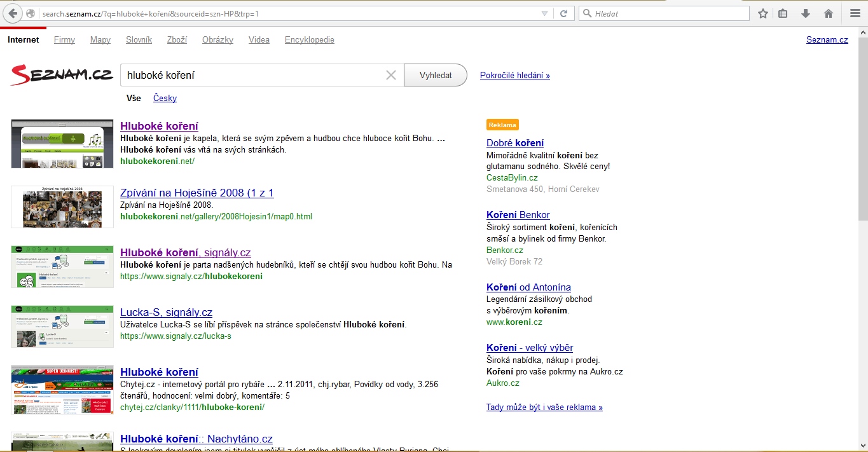
Task: Open the Chytej.cz Hluboké koření result title
Action: [x=159, y=372]
